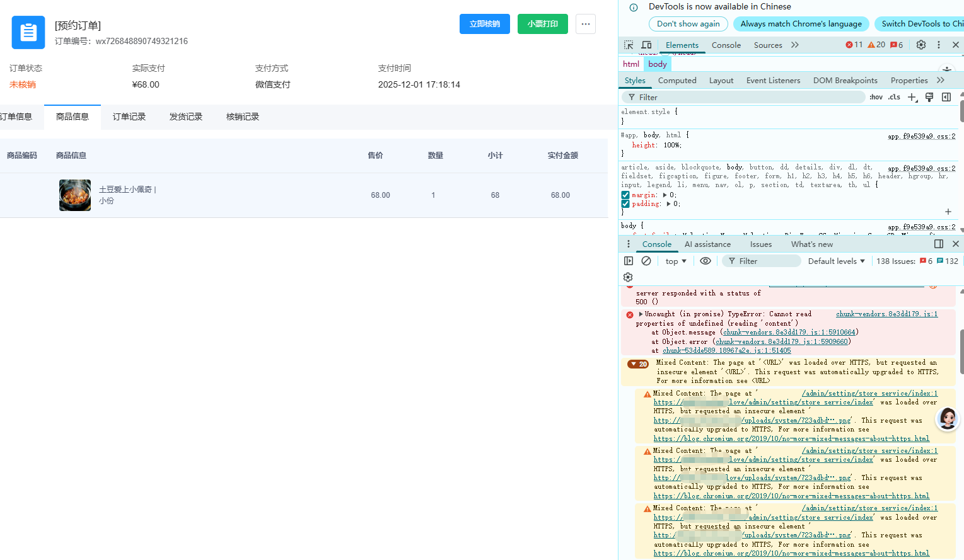Open console settings gear icon

point(628,277)
